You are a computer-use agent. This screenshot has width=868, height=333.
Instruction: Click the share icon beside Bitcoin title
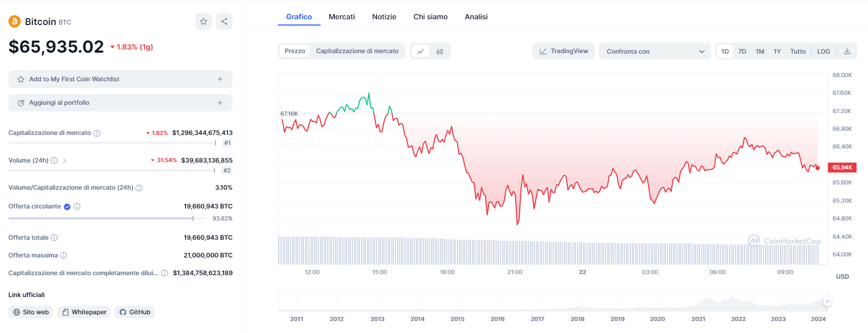coord(224,21)
